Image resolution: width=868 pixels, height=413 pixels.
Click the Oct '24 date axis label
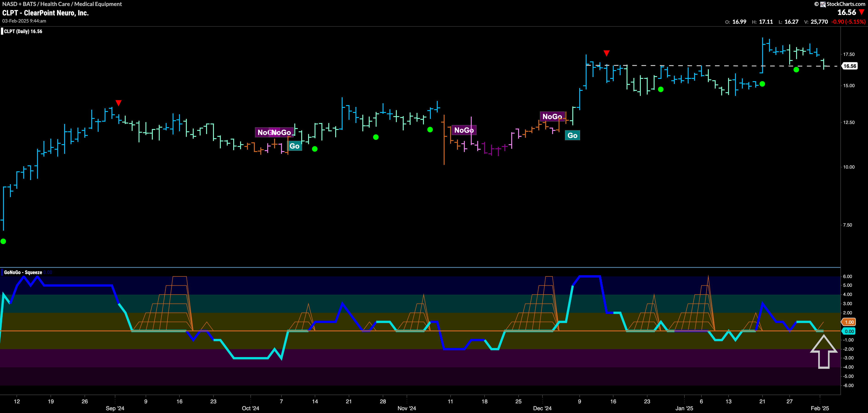[x=251, y=408]
